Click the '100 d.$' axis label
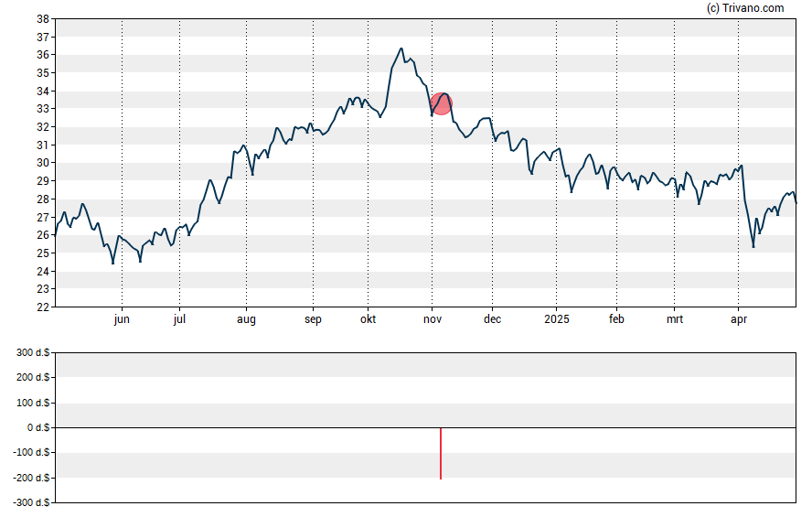Viewport: 812px width, 517px height. point(33,403)
